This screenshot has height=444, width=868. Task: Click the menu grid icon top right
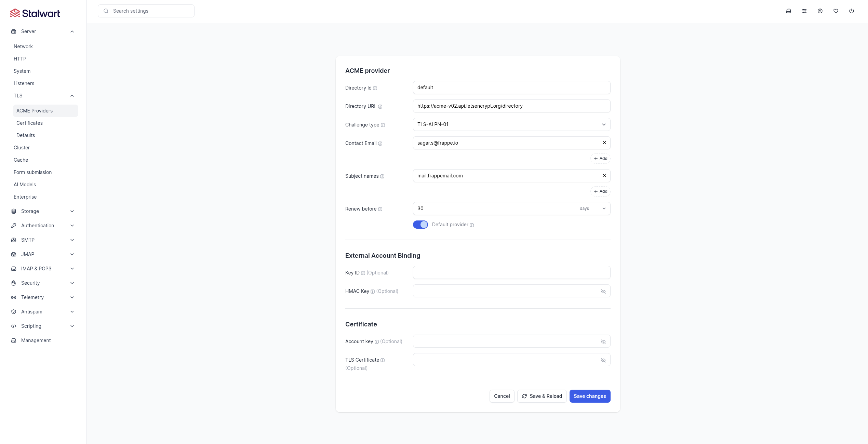[x=804, y=11]
